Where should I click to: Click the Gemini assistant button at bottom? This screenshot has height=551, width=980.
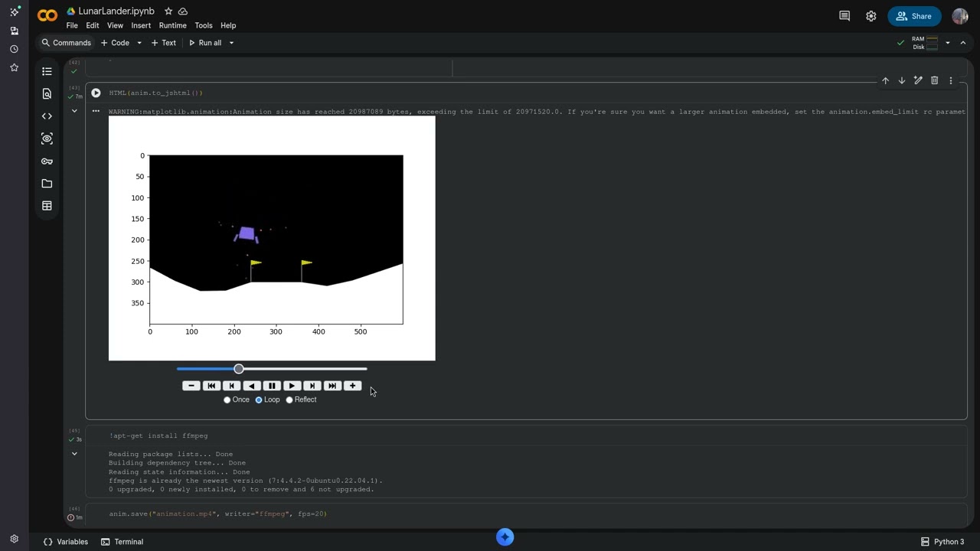pyautogui.click(x=505, y=537)
